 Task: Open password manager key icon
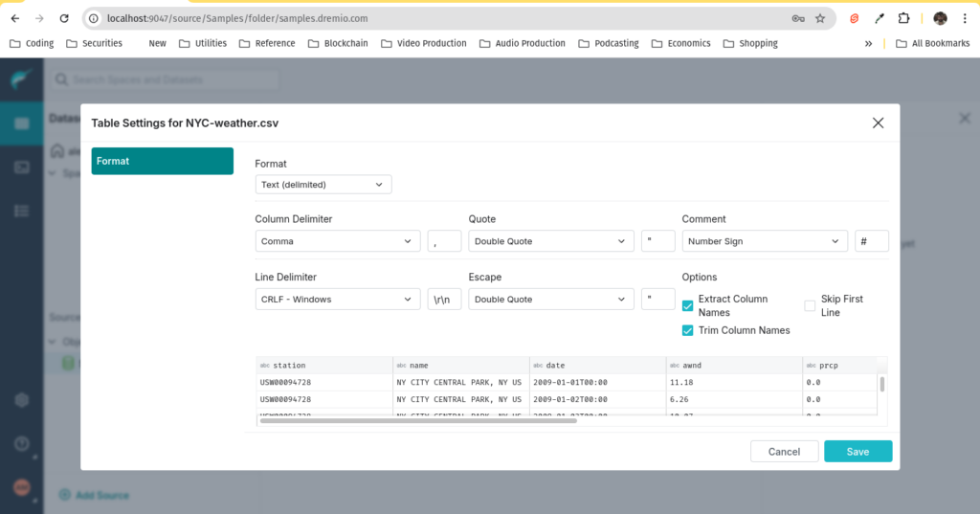point(798,18)
